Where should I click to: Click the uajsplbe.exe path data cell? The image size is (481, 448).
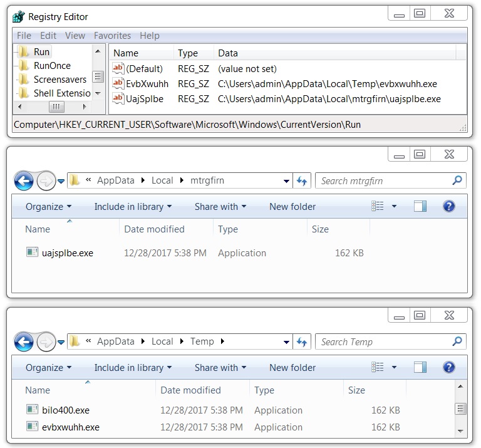point(329,99)
